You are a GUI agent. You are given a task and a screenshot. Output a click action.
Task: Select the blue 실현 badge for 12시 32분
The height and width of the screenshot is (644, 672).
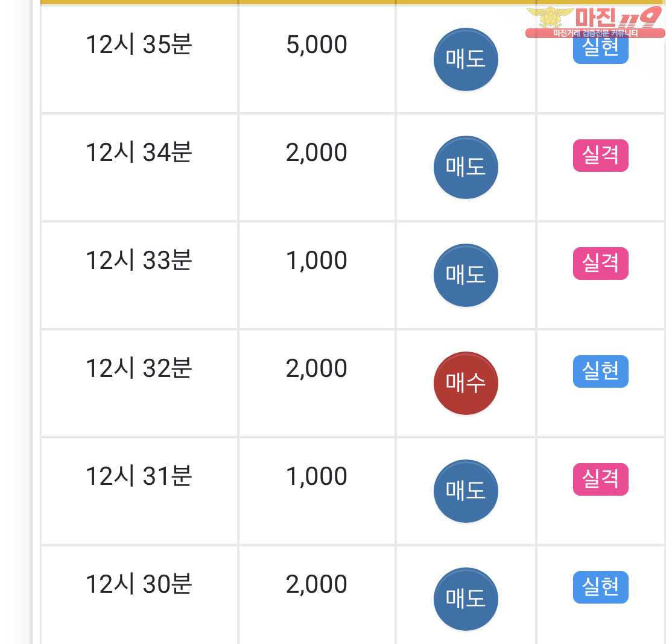coord(600,371)
